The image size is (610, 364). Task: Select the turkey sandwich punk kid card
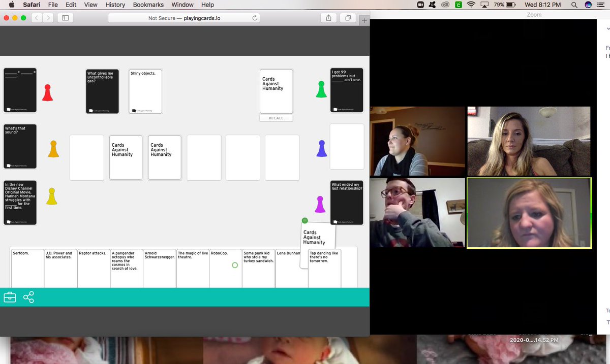pyautogui.click(x=259, y=268)
